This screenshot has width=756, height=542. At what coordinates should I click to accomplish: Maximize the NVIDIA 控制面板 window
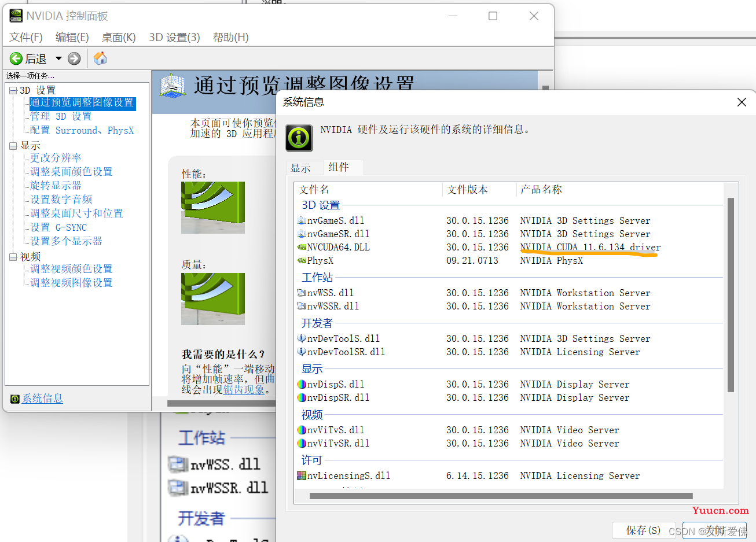(x=493, y=16)
